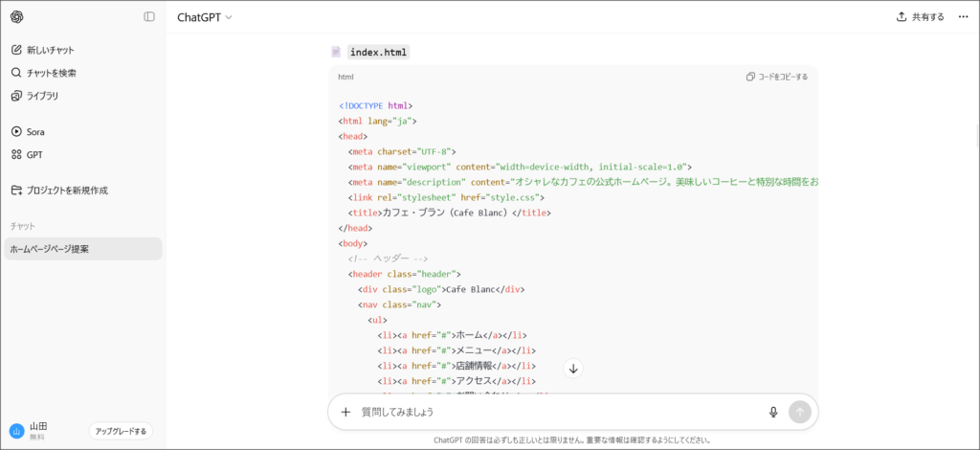The image size is (980, 450).
Task: Click the 質問してみましょう message input field
Action: click(555, 412)
